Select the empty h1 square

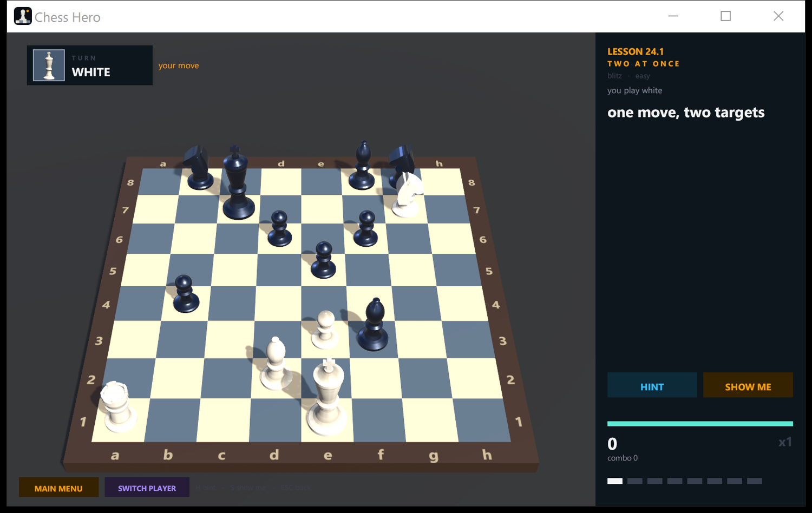tap(482, 420)
